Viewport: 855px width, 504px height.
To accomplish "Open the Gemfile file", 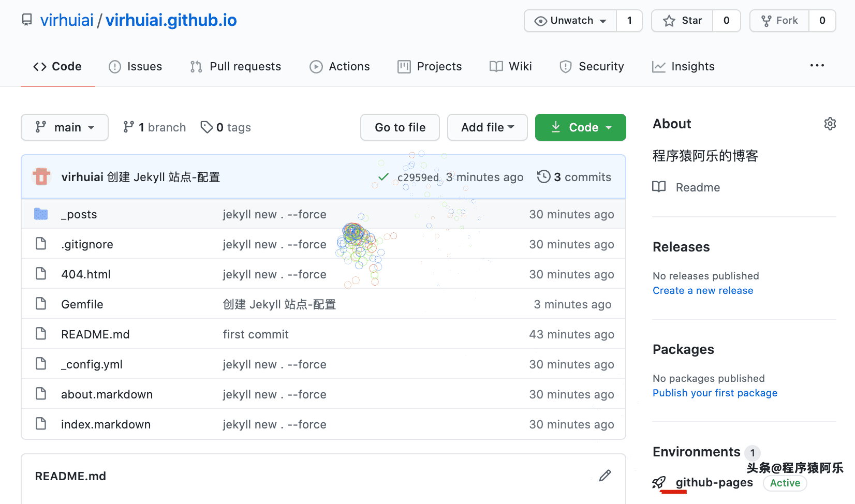I will point(82,304).
